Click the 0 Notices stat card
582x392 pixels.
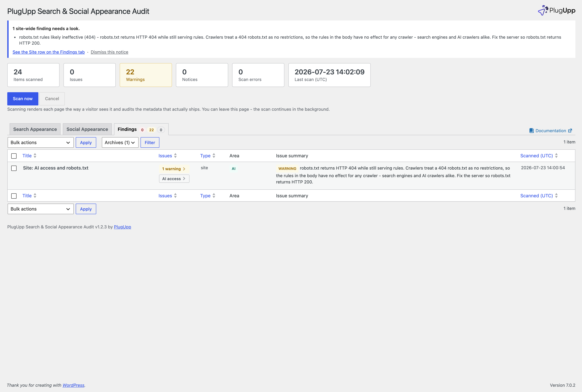[202, 75]
